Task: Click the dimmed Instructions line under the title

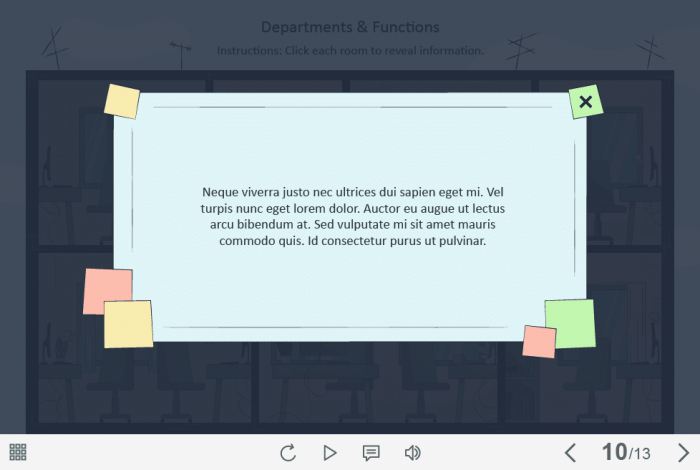Action: click(x=350, y=50)
